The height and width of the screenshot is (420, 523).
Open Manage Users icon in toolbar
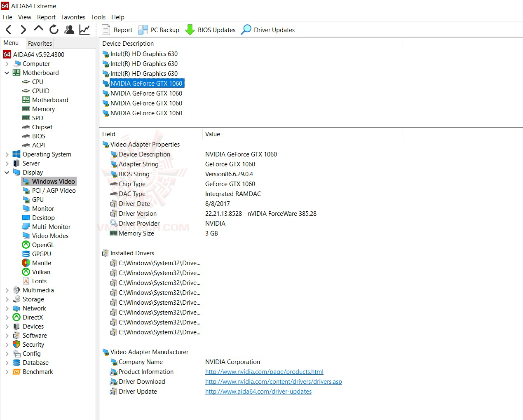tap(69, 30)
